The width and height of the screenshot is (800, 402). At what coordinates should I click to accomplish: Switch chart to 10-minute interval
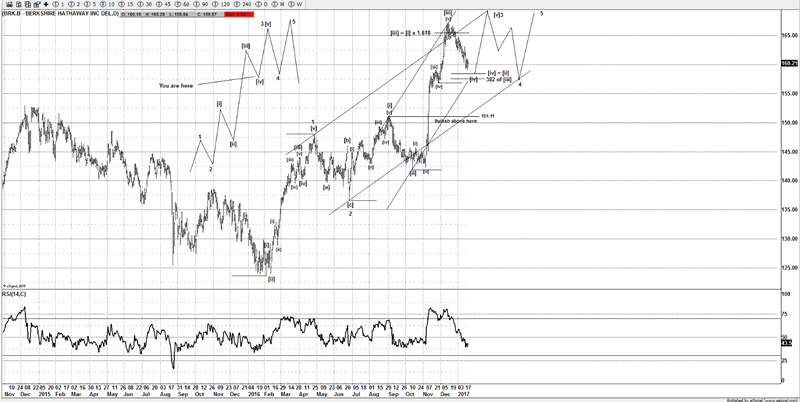107,4
